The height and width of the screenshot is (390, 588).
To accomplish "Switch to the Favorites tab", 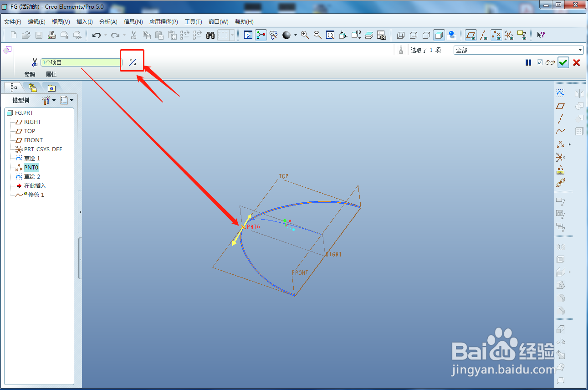I will point(52,88).
